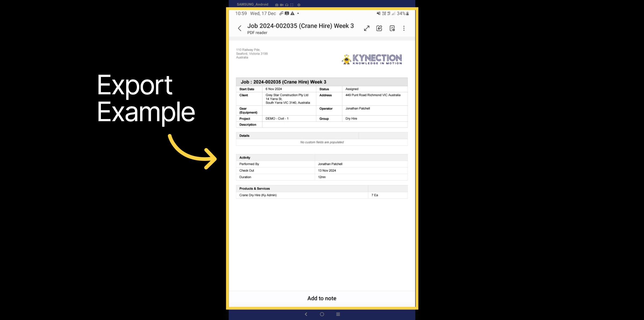Screen dimensions: 644x320
Task: Tap the screen cast notification icon
Action: (x=287, y=13)
